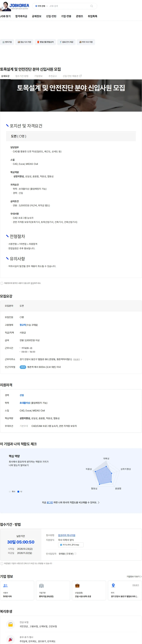Click the 신입 career link
This screenshot has width=142, height=644.
(x=22, y=395)
